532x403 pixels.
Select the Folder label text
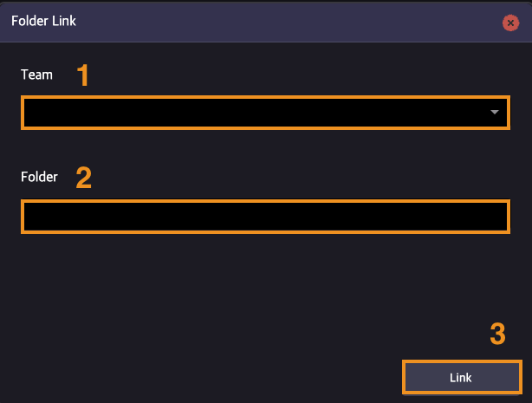pyautogui.click(x=39, y=177)
